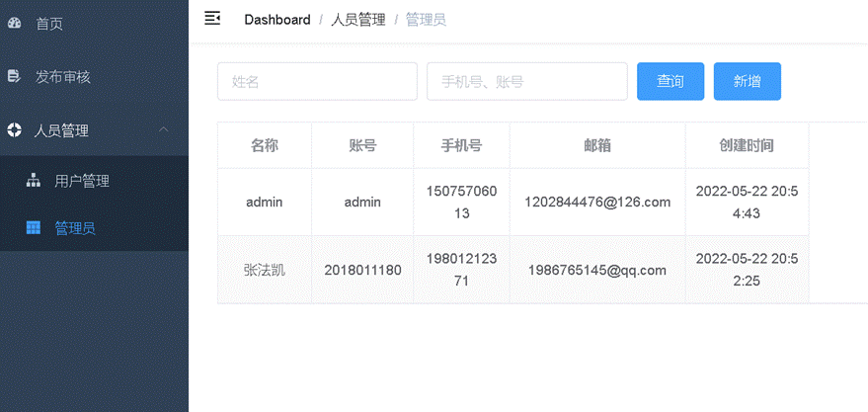The width and height of the screenshot is (868, 412).
Task: Click the phone number 19801212371 cell
Action: click(462, 271)
